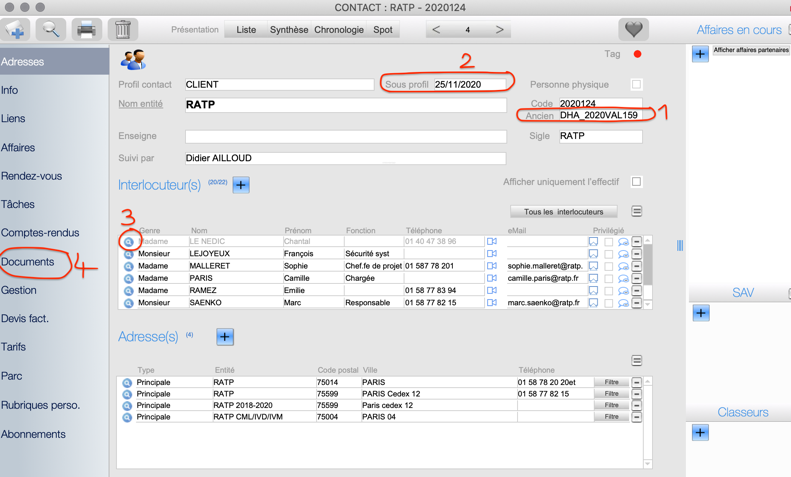Open the magnifier search tool
The height and width of the screenshot is (477, 791).
point(51,30)
